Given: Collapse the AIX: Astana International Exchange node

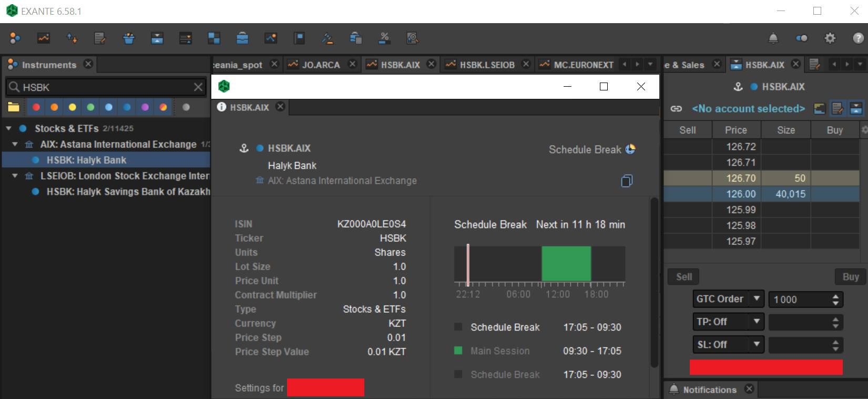Looking at the screenshot, I should coord(15,144).
